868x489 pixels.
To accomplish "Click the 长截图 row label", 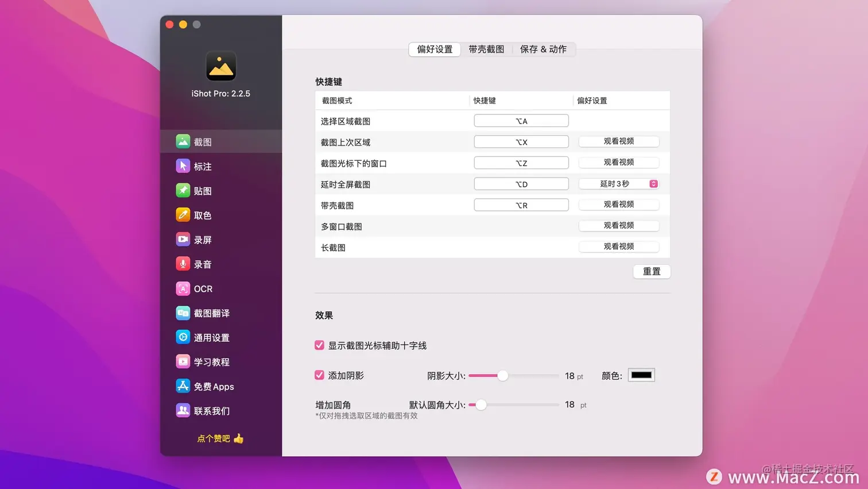I will point(333,248).
